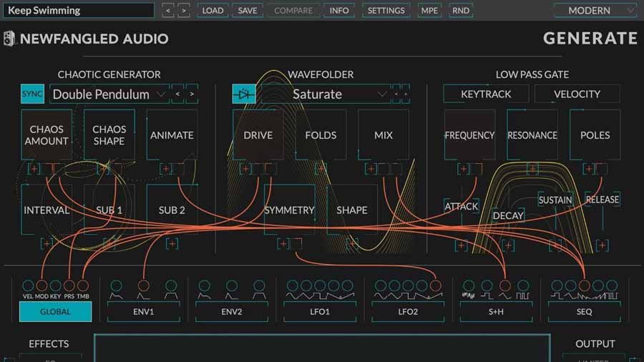Click the RND randomize button
Screen dimensions: 644x362
461,10
